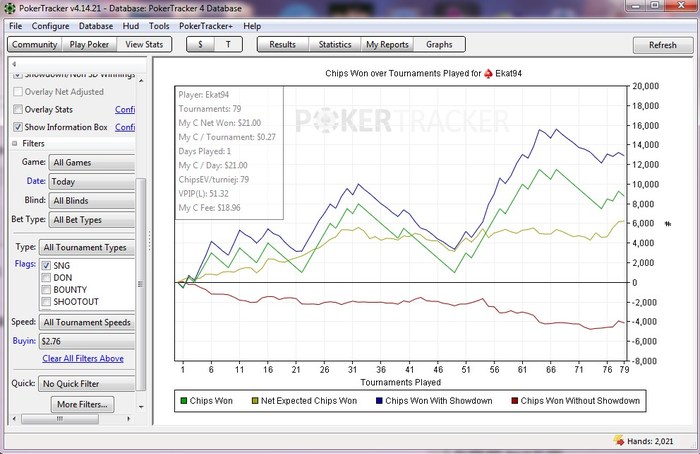Click the lightning Hands icon in status bar
Image resolution: width=700 pixels, height=454 pixels.
click(x=619, y=440)
